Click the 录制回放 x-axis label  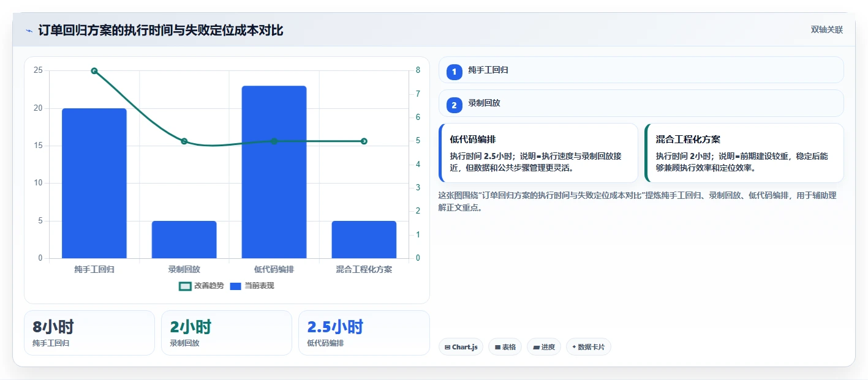[184, 269]
